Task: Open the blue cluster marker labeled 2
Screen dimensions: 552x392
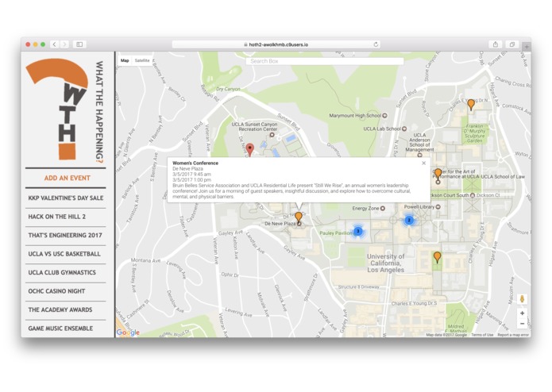Action: [409, 220]
